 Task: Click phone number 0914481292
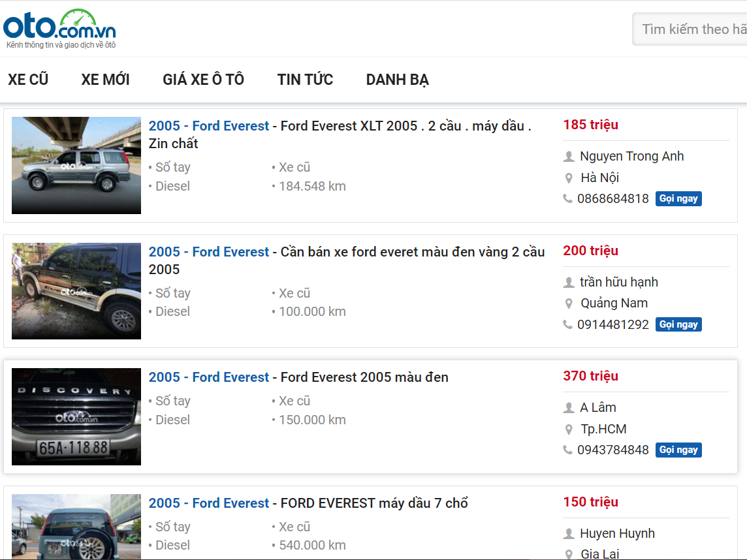point(613,324)
